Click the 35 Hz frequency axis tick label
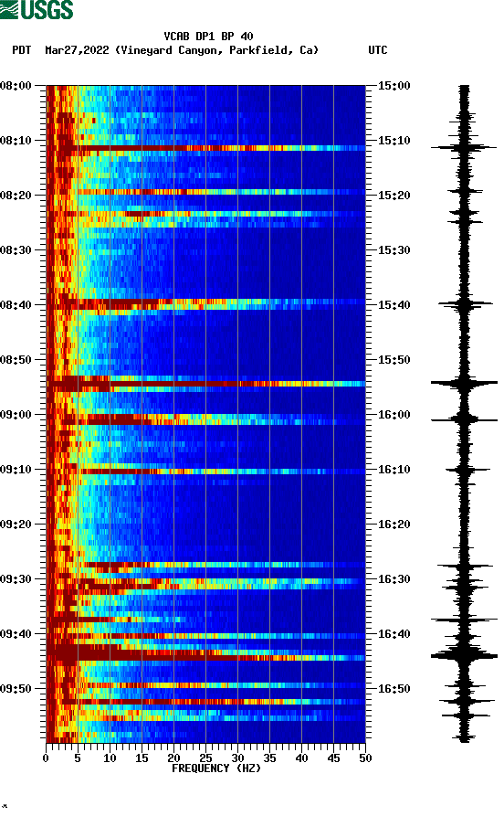504x816 pixels. pos(269,758)
